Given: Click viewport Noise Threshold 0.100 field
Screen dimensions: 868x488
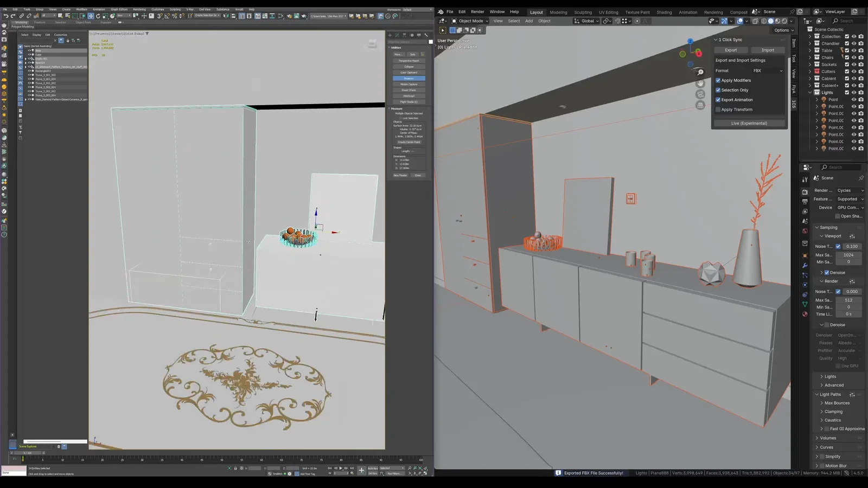Looking at the screenshot, I should coord(852,246).
